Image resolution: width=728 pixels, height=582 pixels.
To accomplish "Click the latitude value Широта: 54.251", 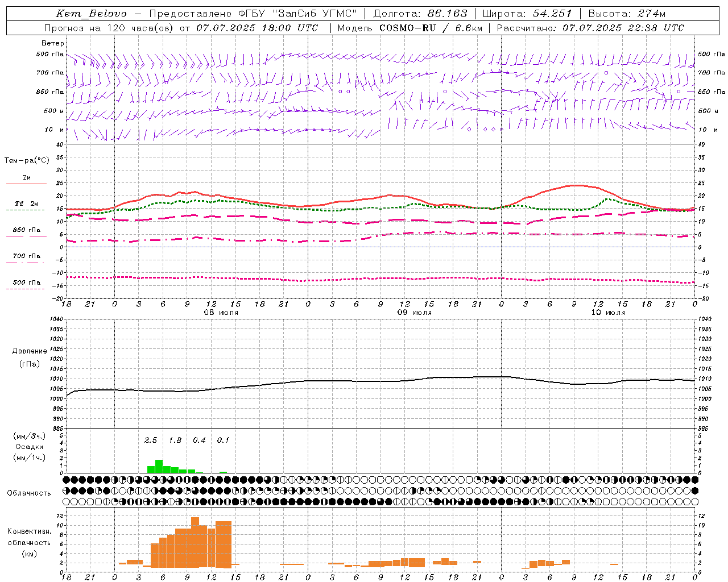I will (x=527, y=14).
